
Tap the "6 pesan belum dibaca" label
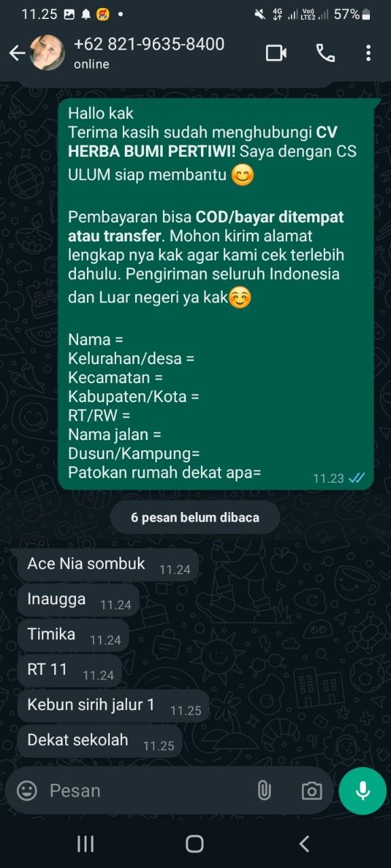coord(195,517)
